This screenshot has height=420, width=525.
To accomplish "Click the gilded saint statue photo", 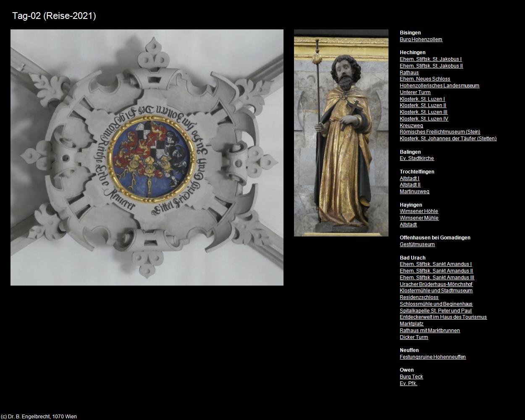I will (x=341, y=133).
